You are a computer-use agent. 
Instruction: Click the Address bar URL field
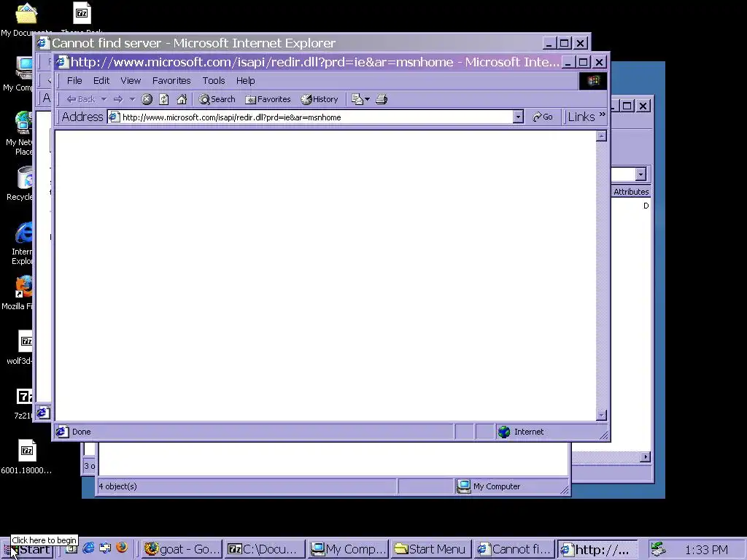tap(317, 117)
